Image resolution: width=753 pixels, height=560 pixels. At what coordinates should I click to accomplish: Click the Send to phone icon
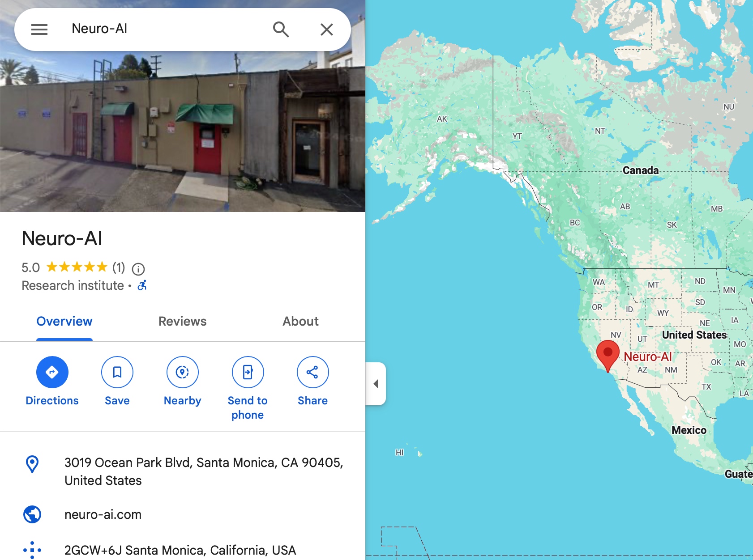(x=248, y=372)
